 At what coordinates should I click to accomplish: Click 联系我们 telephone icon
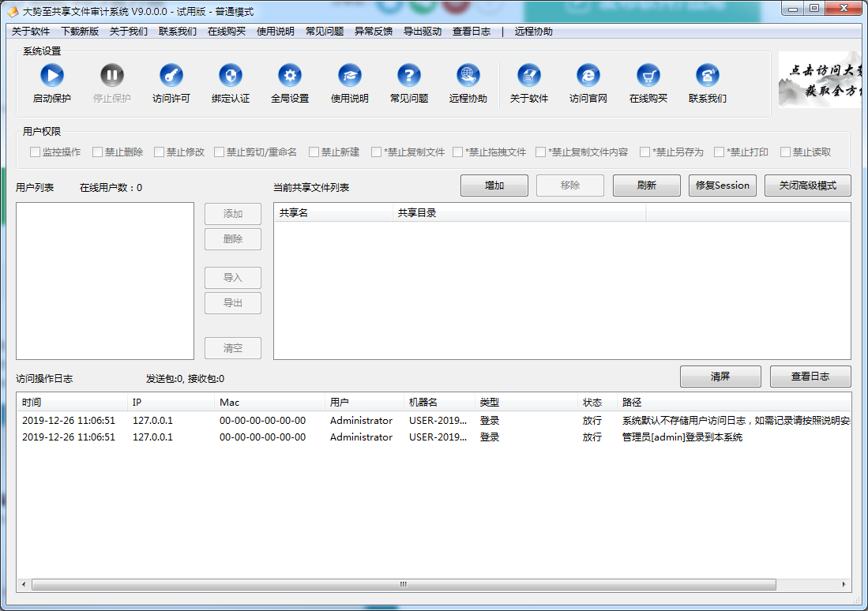tap(708, 75)
